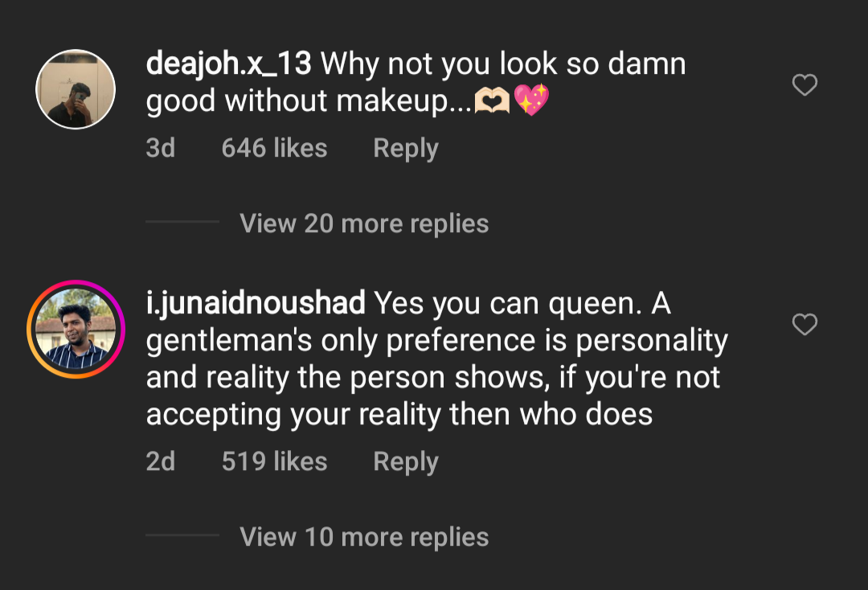Reply to the 'Yes you can queen' comment
This screenshot has width=868, height=590.
[x=406, y=461]
